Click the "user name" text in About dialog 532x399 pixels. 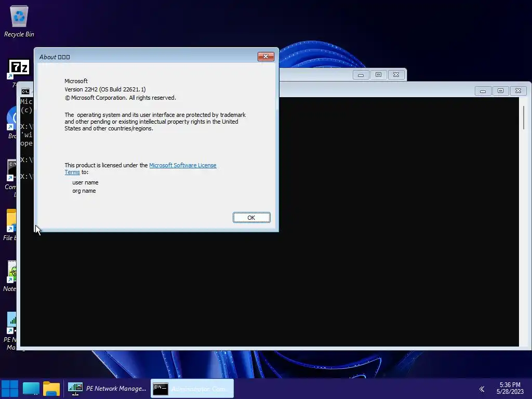point(85,182)
